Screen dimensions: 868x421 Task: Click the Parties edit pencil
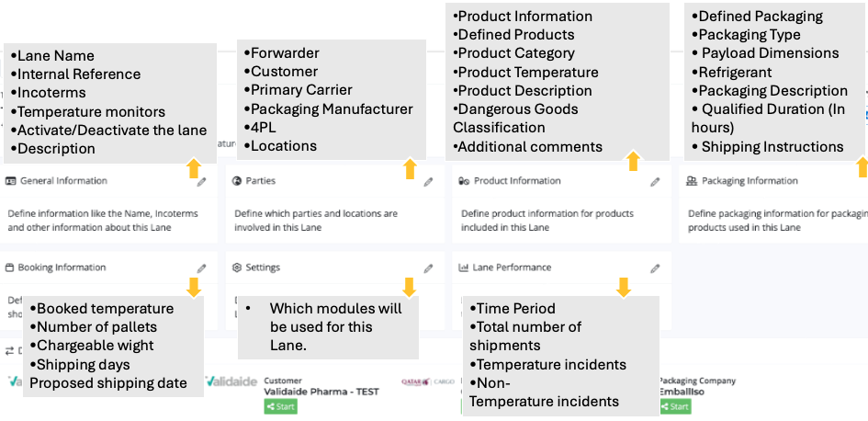pos(428,182)
